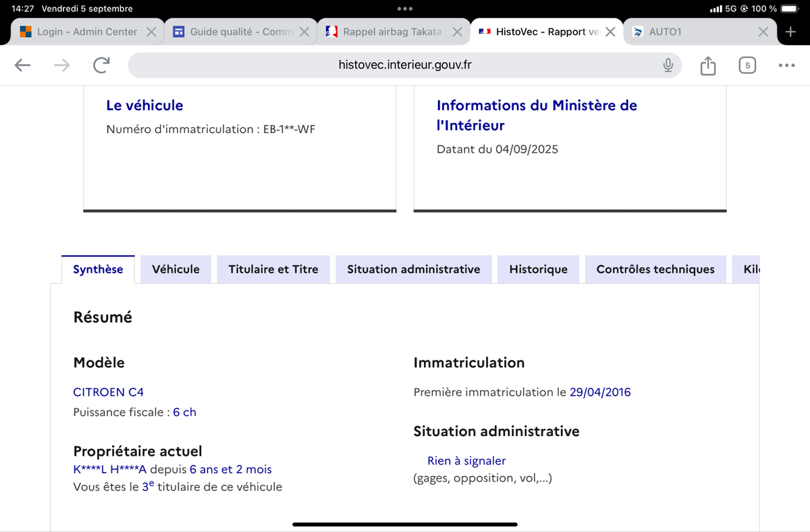This screenshot has width=810, height=532.
Task: Open the Titulaire et Titre tab
Action: tap(273, 269)
